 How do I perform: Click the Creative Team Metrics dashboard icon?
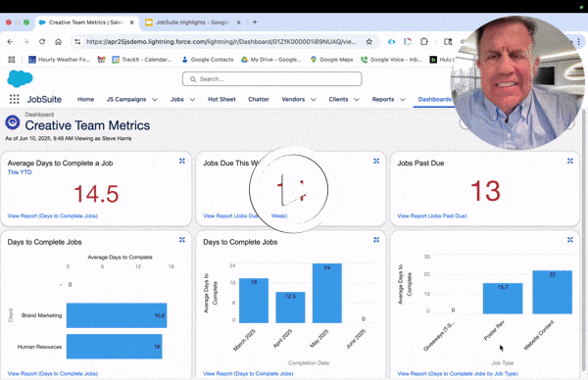click(13, 122)
